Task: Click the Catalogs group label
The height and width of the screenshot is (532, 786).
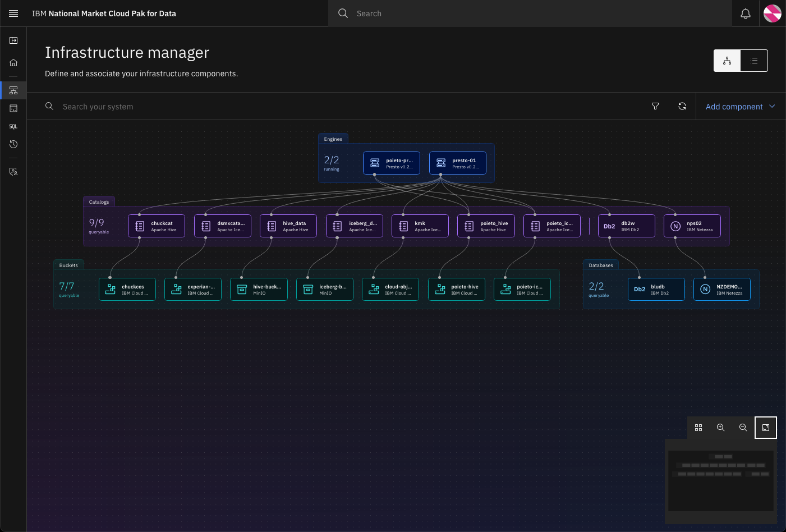Action: (x=99, y=202)
